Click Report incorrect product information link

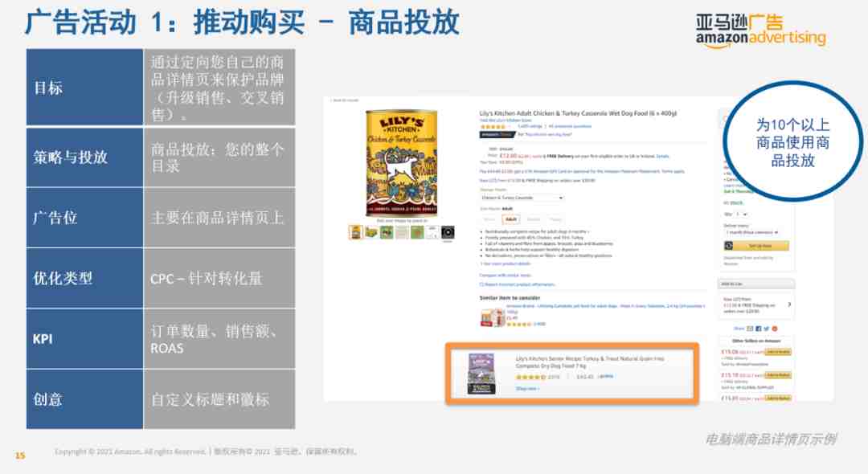(x=517, y=284)
